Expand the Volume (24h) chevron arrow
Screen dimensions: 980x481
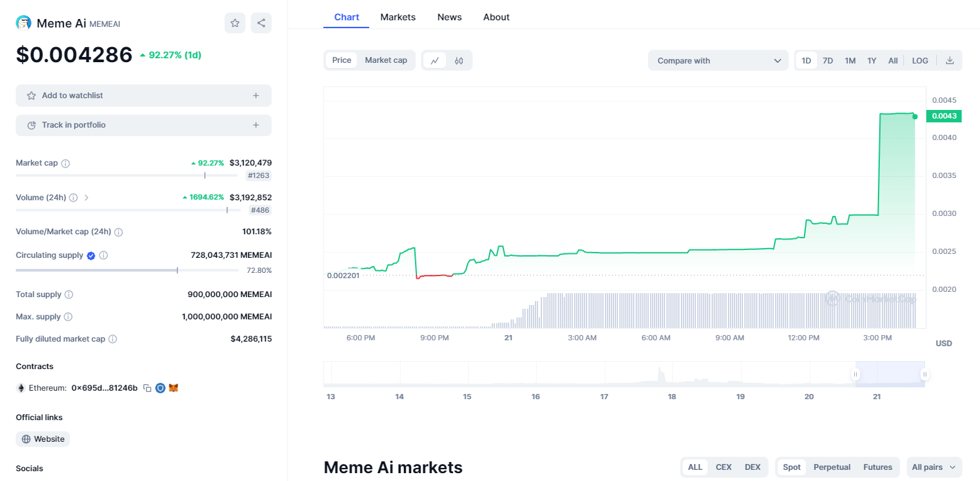pyautogui.click(x=86, y=198)
